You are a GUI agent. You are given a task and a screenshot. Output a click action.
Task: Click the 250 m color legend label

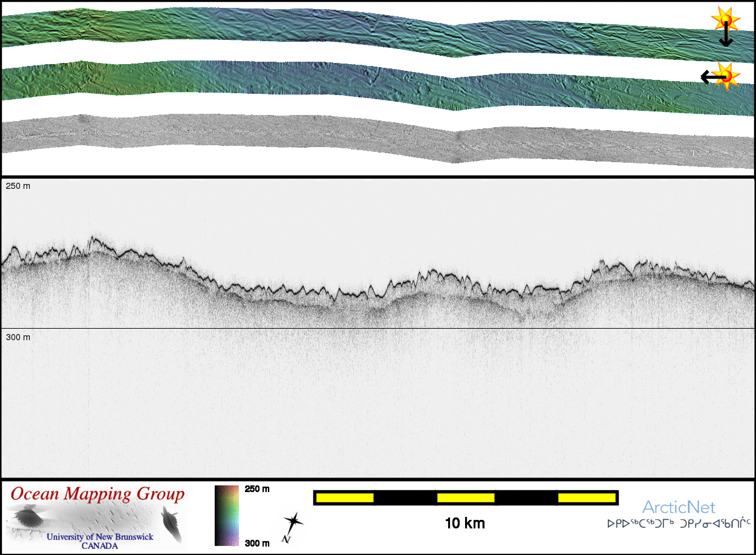point(256,489)
